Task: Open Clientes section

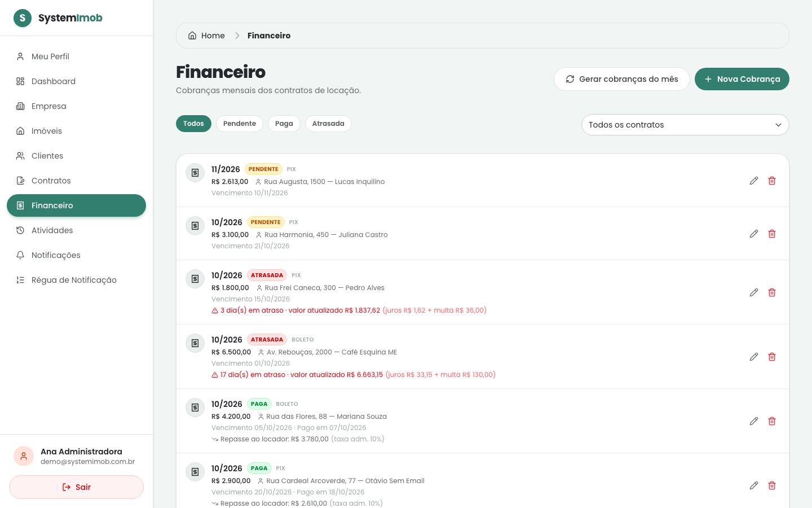Action: coord(76,156)
